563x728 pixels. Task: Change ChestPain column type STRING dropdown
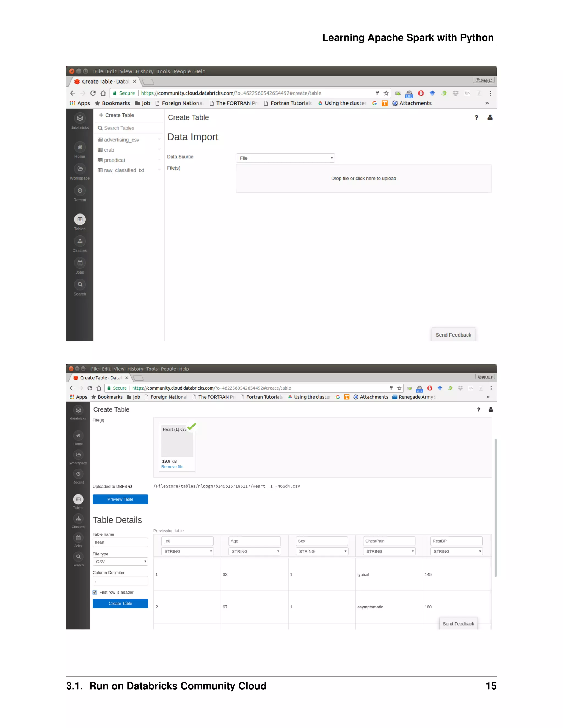(389, 551)
